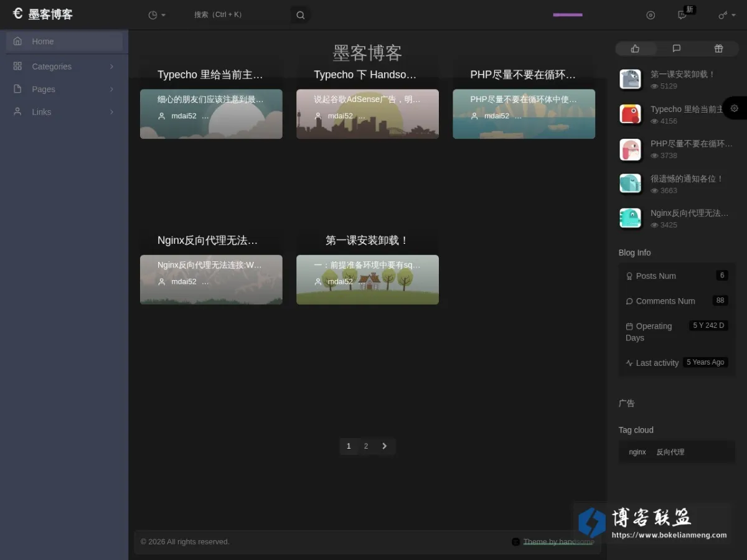Image resolution: width=747 pixels, height=560 pixels.
Task: Go to pagination page 2
Action: pyautogui.click(x=366, y=446)
